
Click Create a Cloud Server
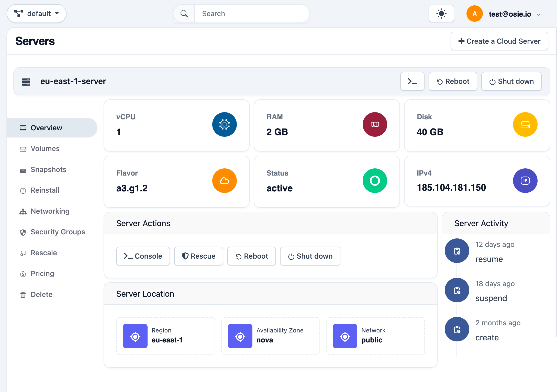[x=499, y=41]
